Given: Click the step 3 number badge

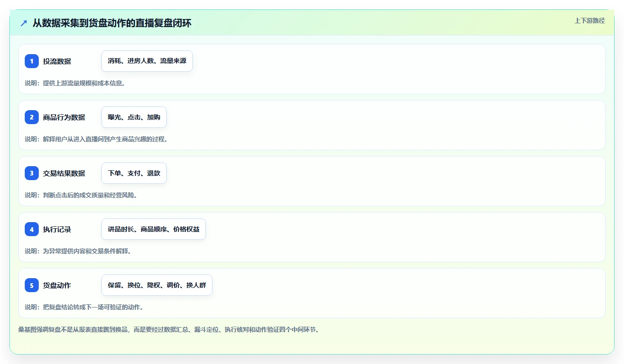Looking at the screenshot, I should [32, 173].
